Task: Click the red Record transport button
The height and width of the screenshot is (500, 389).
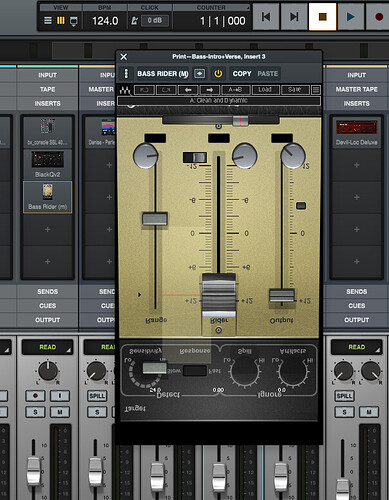Action: 378,16
